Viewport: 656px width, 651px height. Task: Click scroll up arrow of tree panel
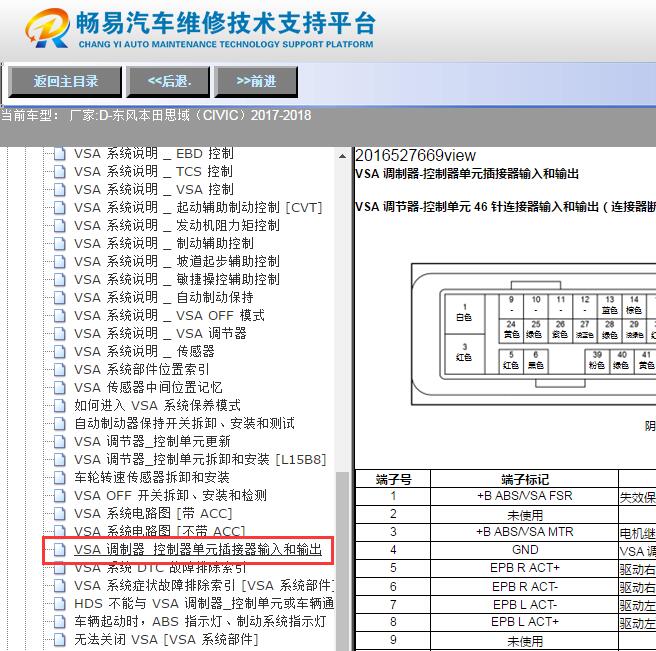pyautogui.click(x=342, y=156)
